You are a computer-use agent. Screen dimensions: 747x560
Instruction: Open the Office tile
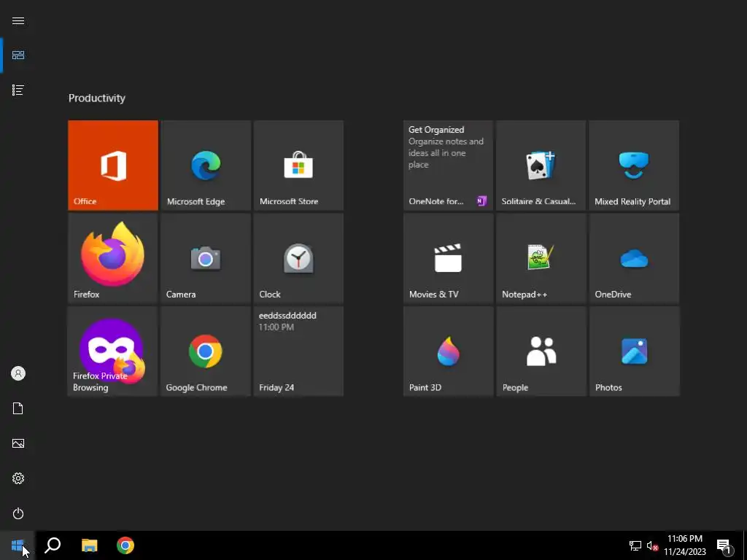[113, 165]
